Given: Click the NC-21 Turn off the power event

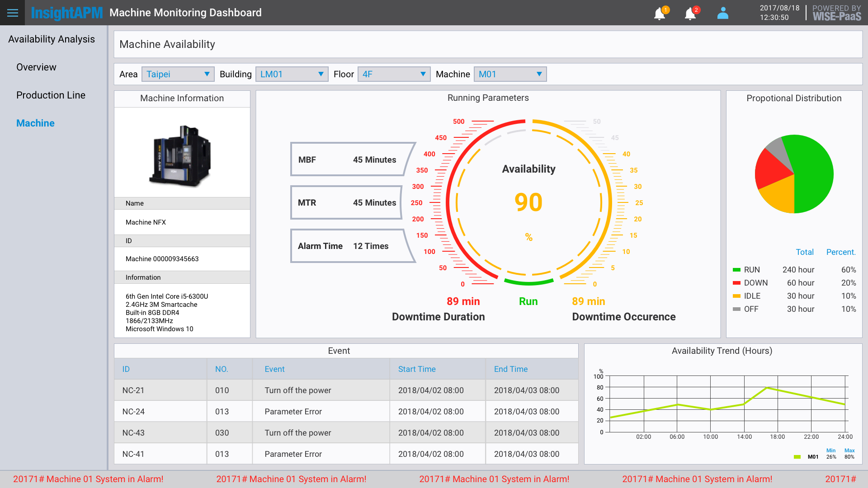Looking at the screenshot, I should tap(298, 390).
